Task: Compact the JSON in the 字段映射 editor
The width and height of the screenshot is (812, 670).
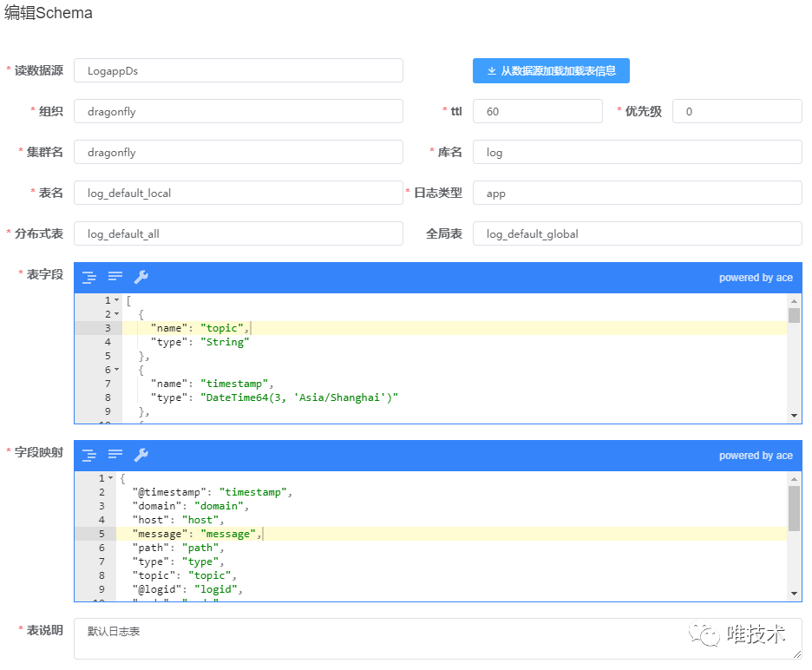Action: [115, 455]
